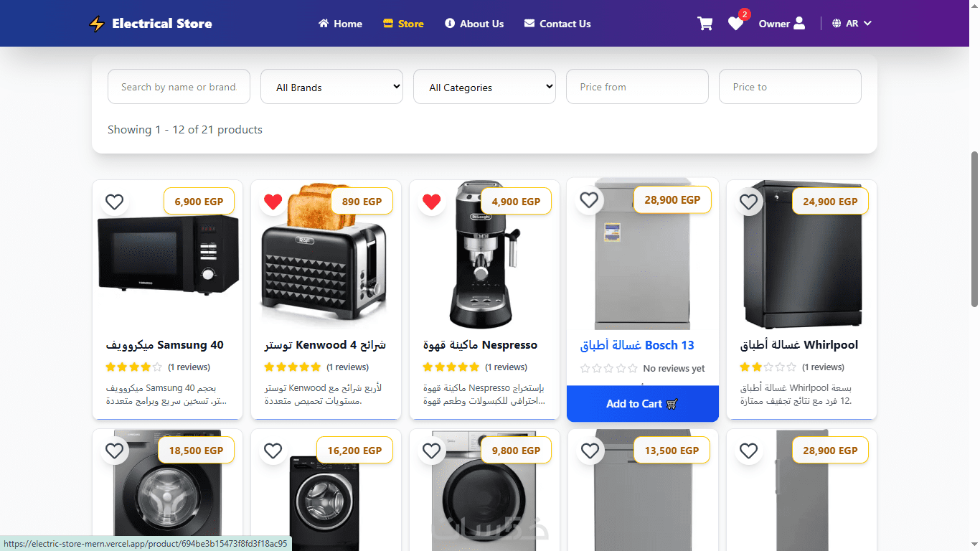
Task: Click the red wishlist count badge
Action: click(745, 14)
